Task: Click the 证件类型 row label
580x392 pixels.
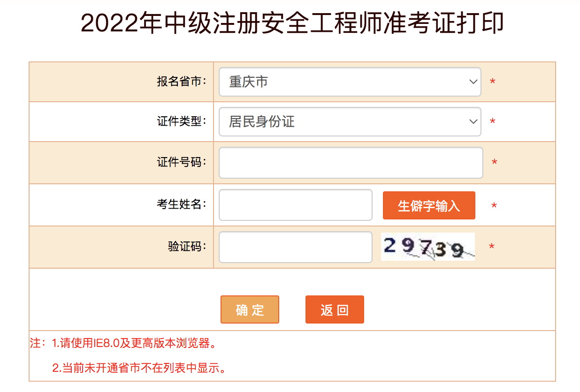Action: click(x=181, y=121)
